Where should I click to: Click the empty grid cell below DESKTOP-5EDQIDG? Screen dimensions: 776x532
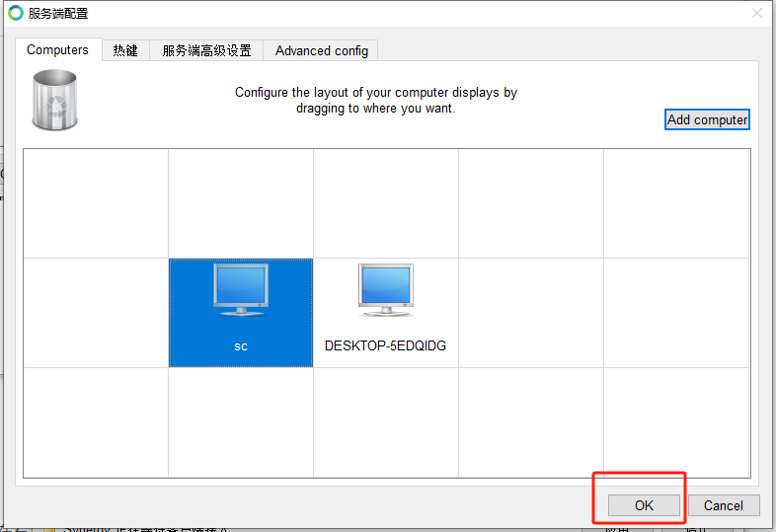pos(385,422)
